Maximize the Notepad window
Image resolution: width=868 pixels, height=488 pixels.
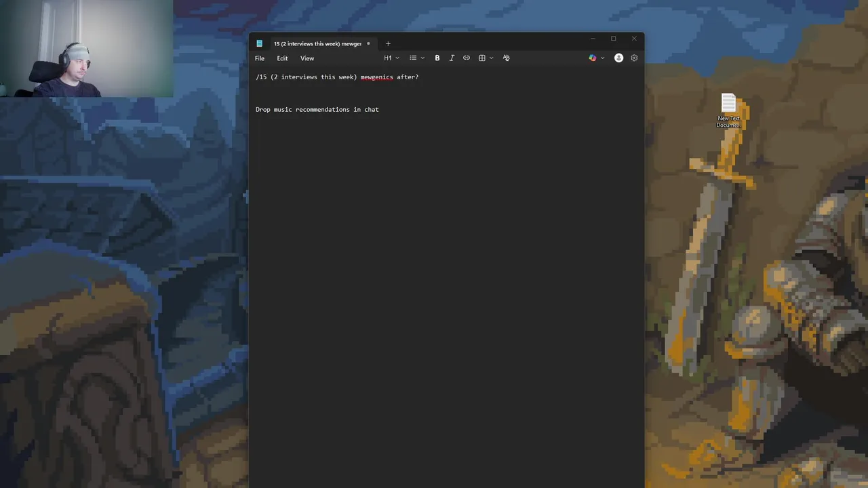coord(613,39)
